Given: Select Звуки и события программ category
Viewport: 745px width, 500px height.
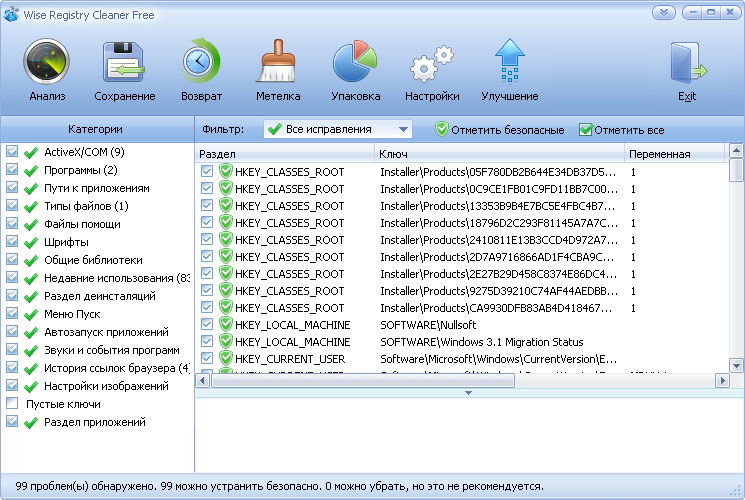Looking at the screenshot, I should [112, 350].
